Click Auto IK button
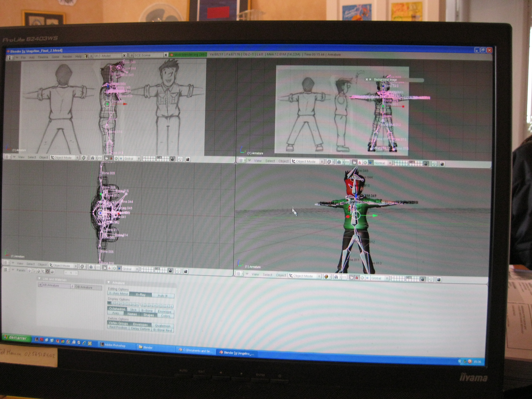 [x=163, y=296]
